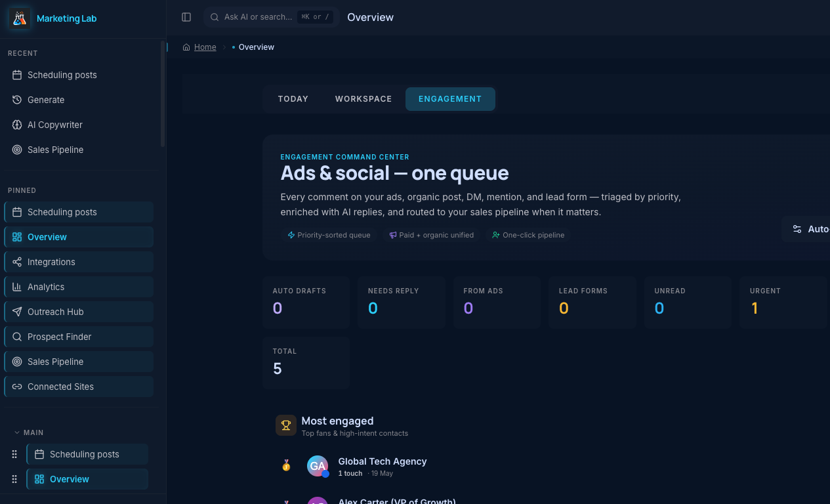Switch to the Workspace tab
The height and width of the screenshot is (504, 830).
tap(363, 99)
